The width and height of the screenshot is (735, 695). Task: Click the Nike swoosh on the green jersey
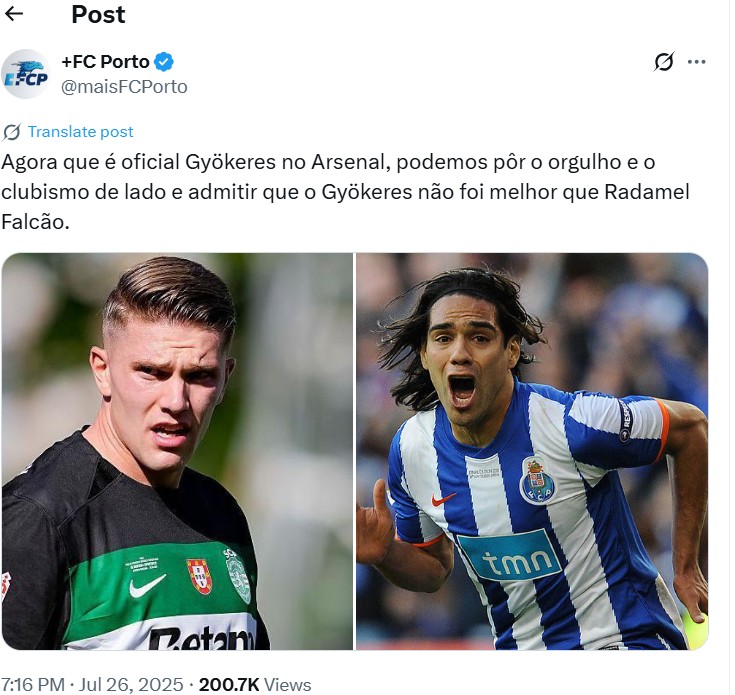(147, 586)
